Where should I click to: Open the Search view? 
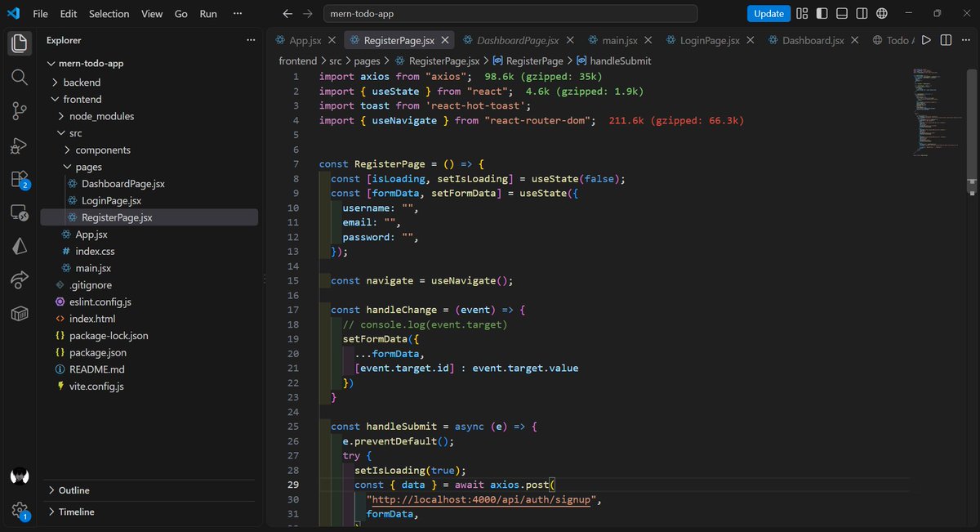(x=20, y=77)
